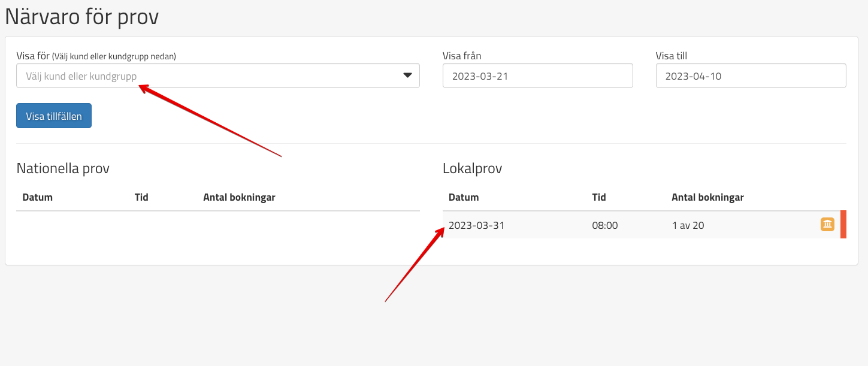Viewport: 868px width, 366px height.
Task: Select the 2023-03-31 date in Lokalprov
Action: (x=477, y=226)
